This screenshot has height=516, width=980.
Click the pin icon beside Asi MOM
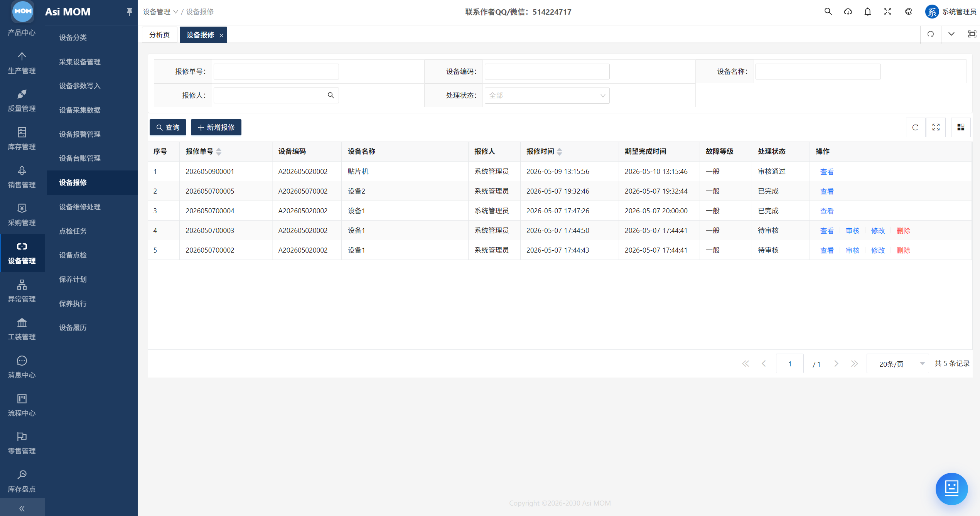[x=129, y=12]
